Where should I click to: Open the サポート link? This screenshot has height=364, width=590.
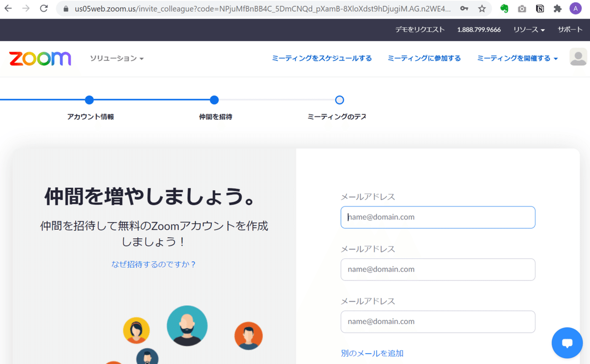pyautogui.click(x=570, y=29)
